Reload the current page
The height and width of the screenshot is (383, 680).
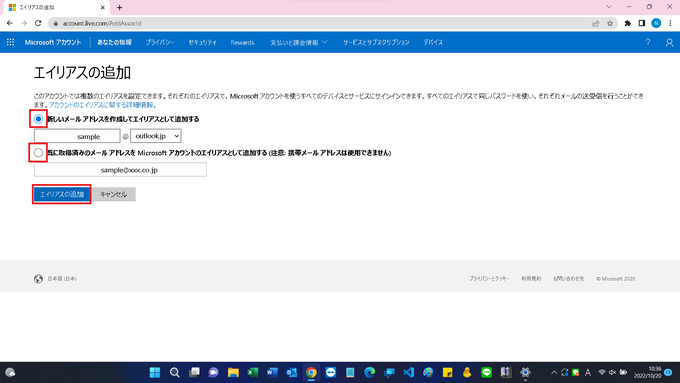click(x=38, y=23)
